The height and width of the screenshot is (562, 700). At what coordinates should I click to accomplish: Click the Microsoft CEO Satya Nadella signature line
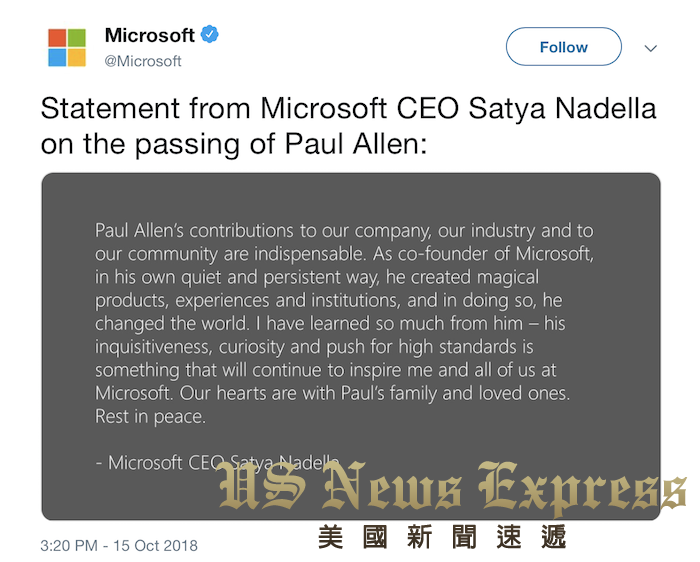click(x=217, y=463)
